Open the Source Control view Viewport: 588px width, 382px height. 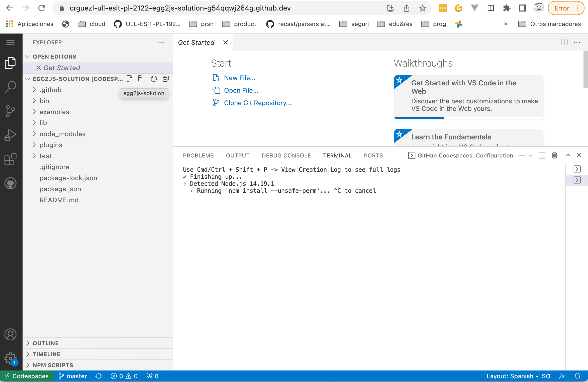11,111
